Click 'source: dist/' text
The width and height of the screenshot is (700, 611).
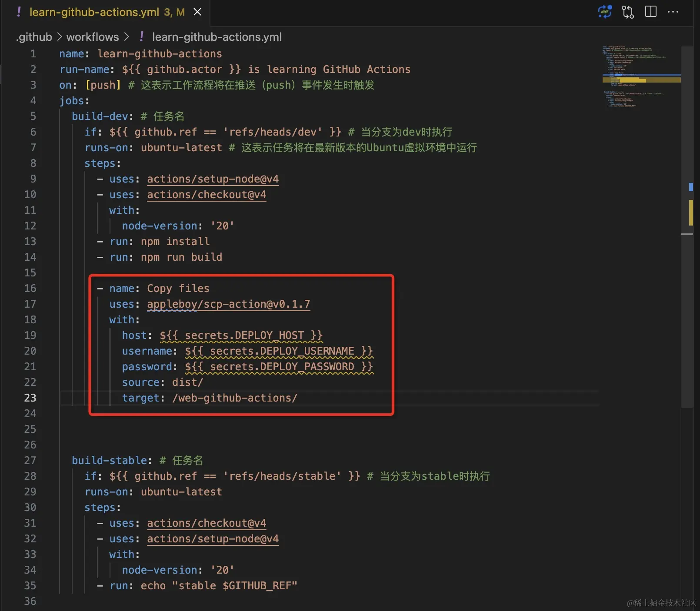point(163,382)
